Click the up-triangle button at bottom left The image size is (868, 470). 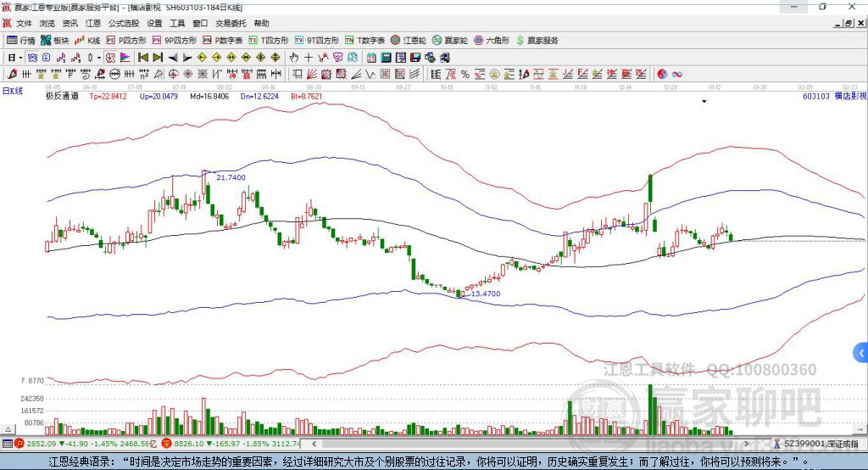8,429
